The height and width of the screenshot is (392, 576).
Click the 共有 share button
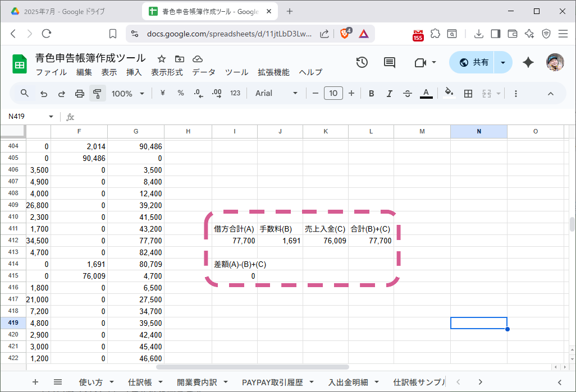click(x=474, y=62)
